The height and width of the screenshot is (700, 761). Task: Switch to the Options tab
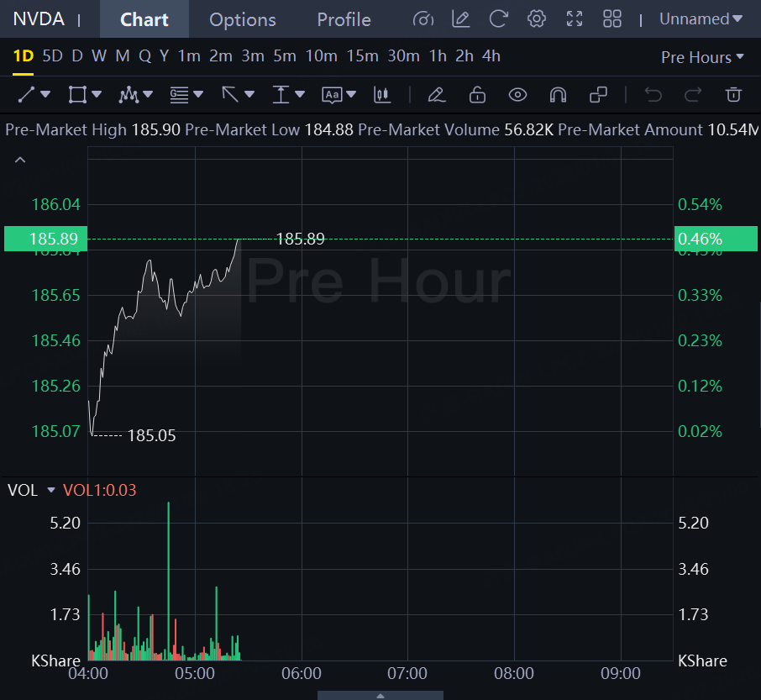pyautogui.click(x=242, y=19)
